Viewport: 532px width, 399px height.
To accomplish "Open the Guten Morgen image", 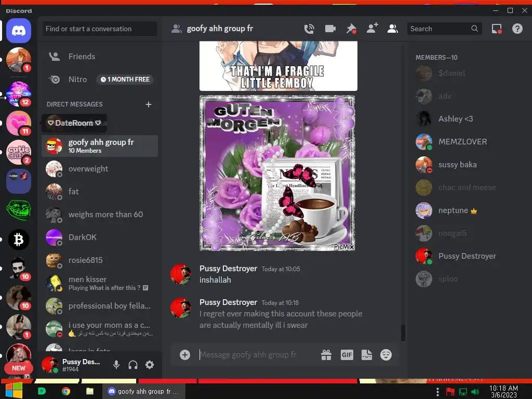I will [x=277, y=173].
